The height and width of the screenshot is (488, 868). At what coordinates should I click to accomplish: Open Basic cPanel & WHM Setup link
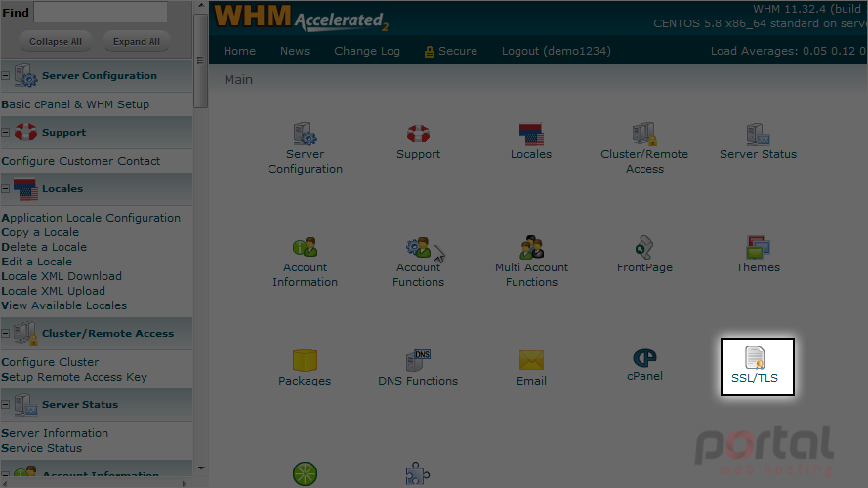coord(75,104)
